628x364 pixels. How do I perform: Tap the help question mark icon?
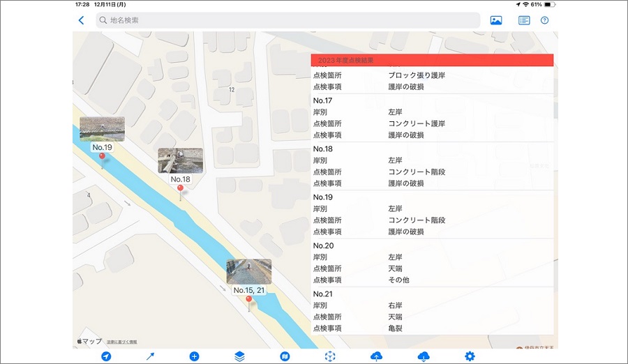[x=544, y=20]
